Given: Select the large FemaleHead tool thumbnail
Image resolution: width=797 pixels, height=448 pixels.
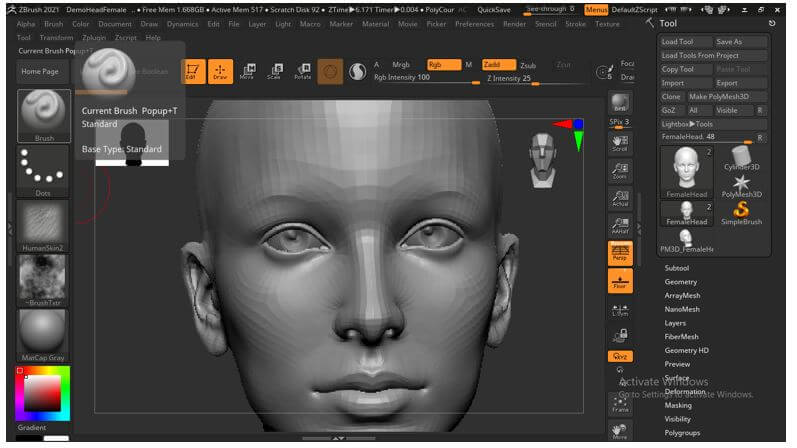Looking at the screenshot, I should click(686, 172).
